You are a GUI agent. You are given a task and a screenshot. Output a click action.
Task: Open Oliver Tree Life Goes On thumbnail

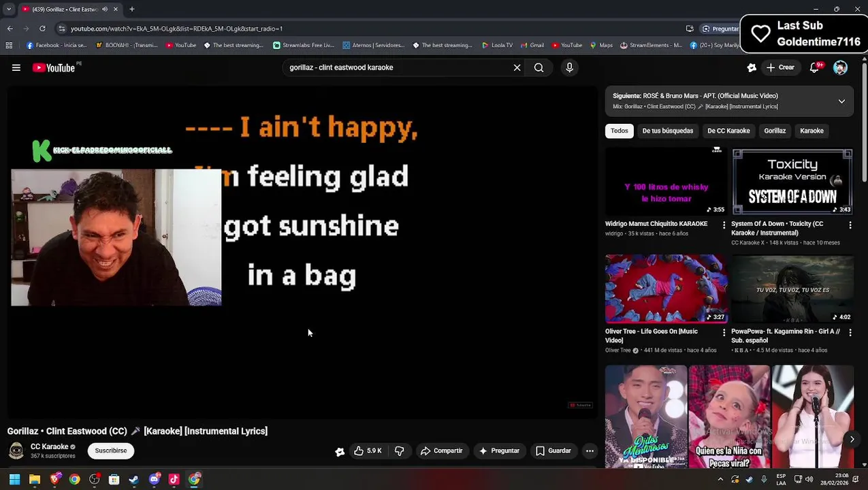point(666,289)
